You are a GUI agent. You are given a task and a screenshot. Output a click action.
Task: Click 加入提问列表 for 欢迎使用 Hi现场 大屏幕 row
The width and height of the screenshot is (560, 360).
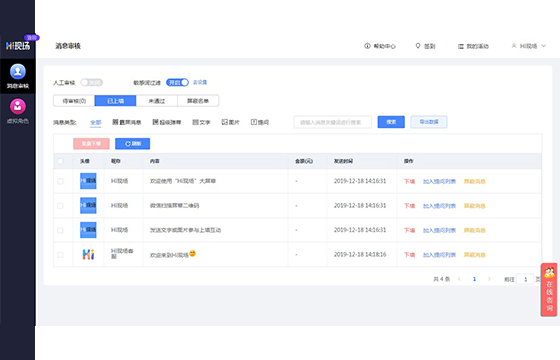pos(439,181)
